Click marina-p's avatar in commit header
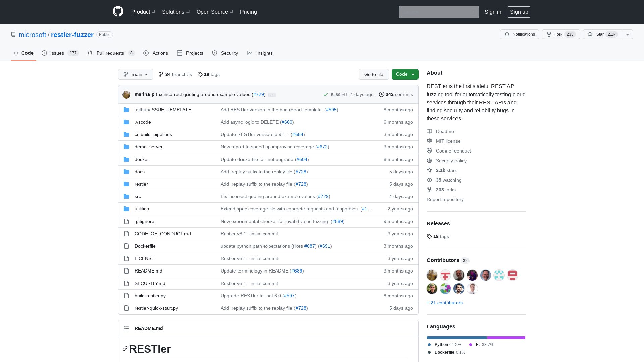644x362 pixels. [x=126, y=95]
